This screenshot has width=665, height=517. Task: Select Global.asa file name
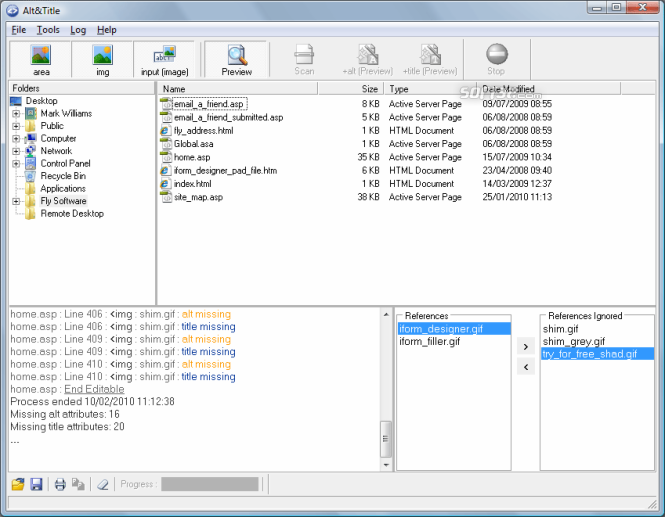(x=193, y=144)
